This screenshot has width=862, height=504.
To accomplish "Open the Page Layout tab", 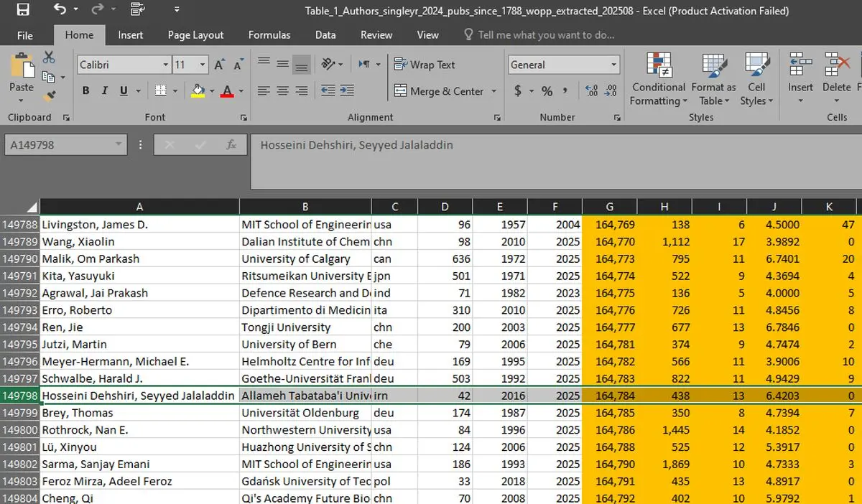I will 195,34.
